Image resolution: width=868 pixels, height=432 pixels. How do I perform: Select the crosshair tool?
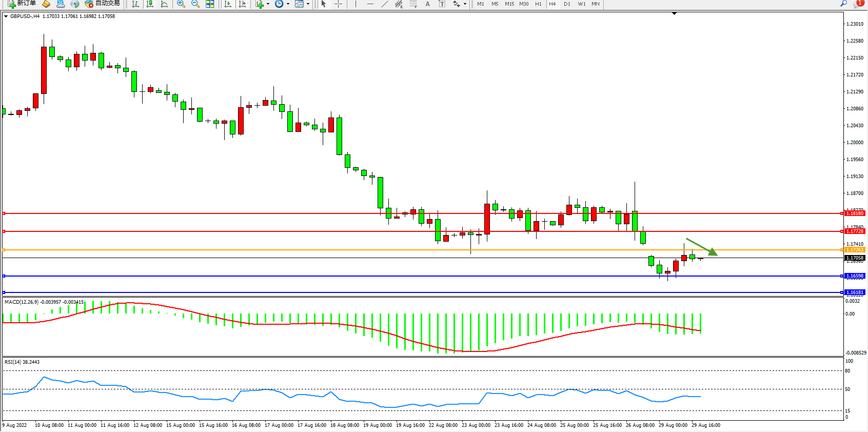338,4
